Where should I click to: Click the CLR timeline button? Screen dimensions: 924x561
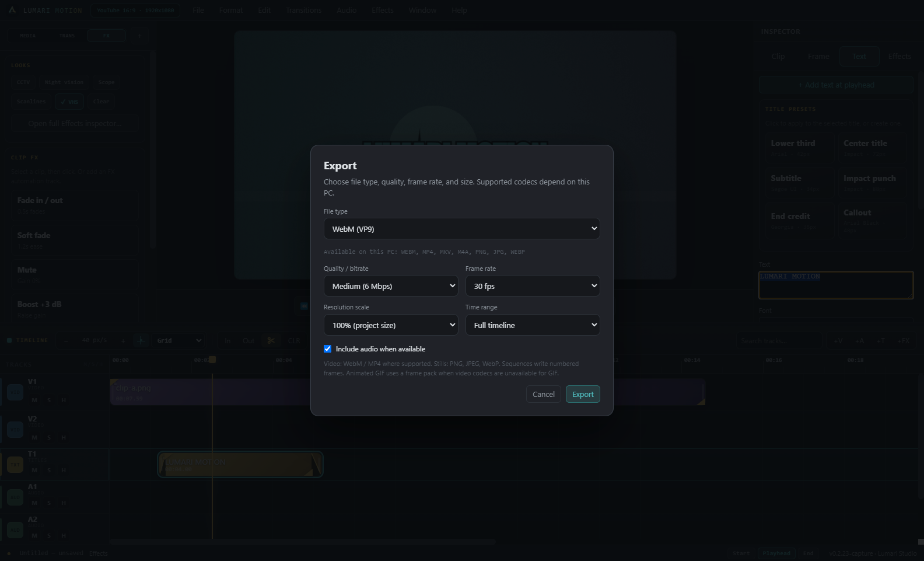(x=294, y=340)
